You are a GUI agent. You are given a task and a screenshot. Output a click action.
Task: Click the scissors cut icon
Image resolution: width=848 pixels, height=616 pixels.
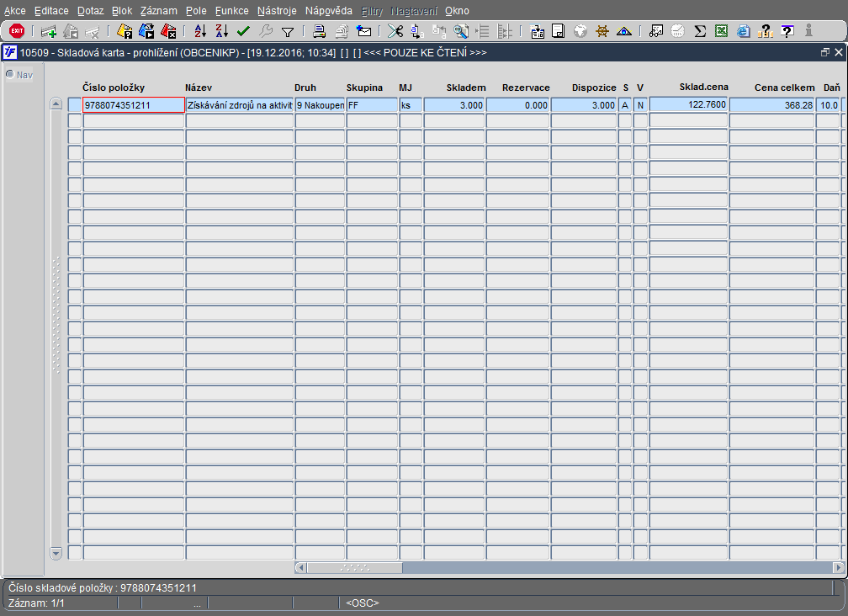(x=395, y=31)
